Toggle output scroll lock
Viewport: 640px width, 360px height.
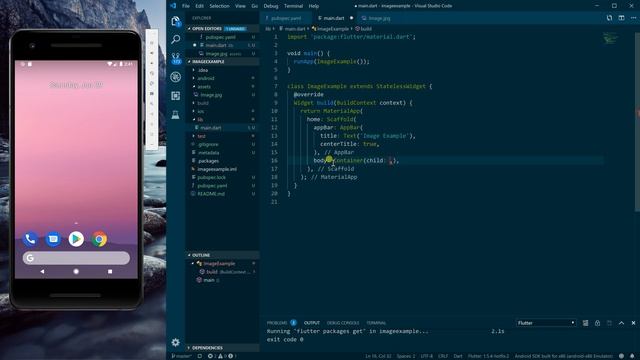click(x=597, y=323)
